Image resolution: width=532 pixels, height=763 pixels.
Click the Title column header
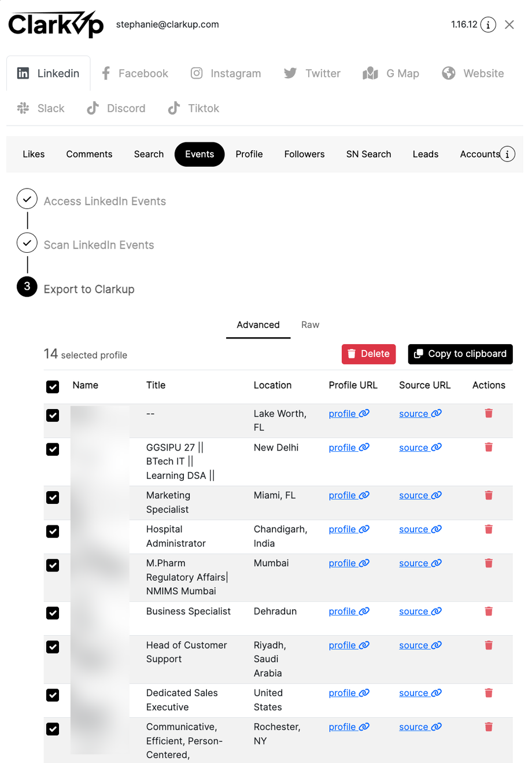coord(156,385)
